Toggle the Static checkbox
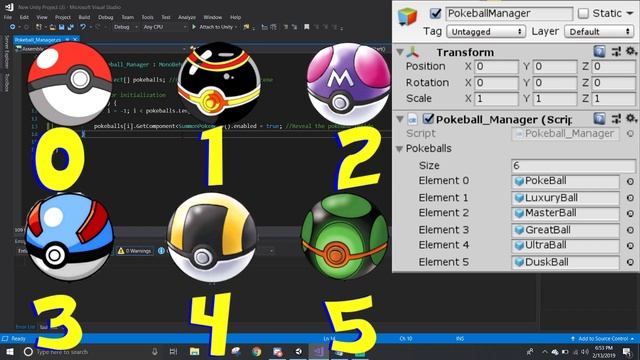This screenshot has height=360, width=640. coord(584,13)
